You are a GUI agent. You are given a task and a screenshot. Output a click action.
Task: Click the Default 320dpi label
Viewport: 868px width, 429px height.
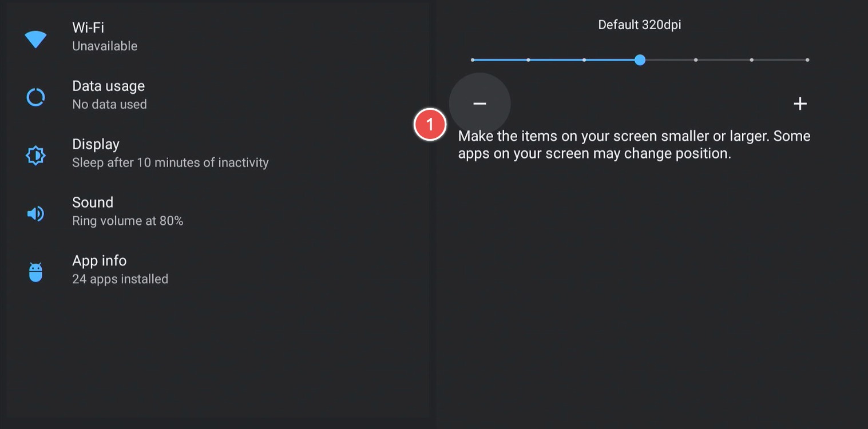click(639, 25)
